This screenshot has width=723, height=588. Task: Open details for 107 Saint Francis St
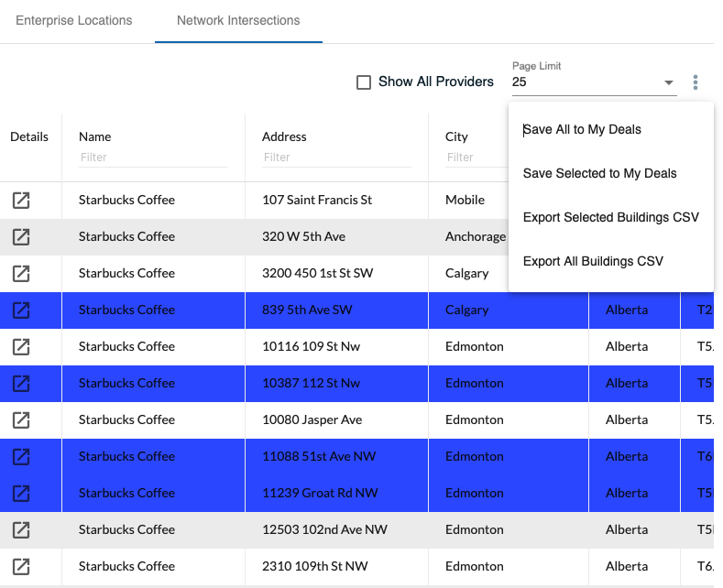21,200
